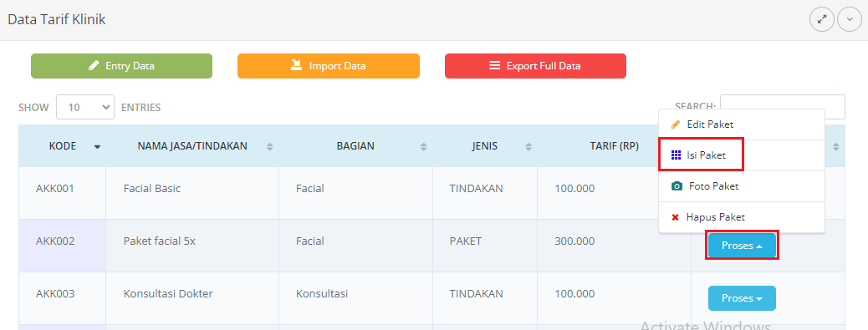Open the show entries count dropdown
This screenshot has height=330, width=868.
pyautogui.click(x=85, y=107)
